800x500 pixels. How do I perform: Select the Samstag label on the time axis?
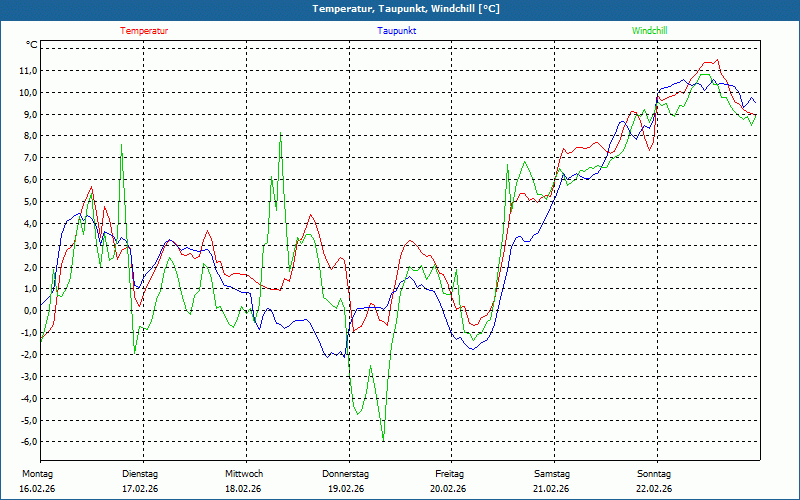tap(551, 474)
